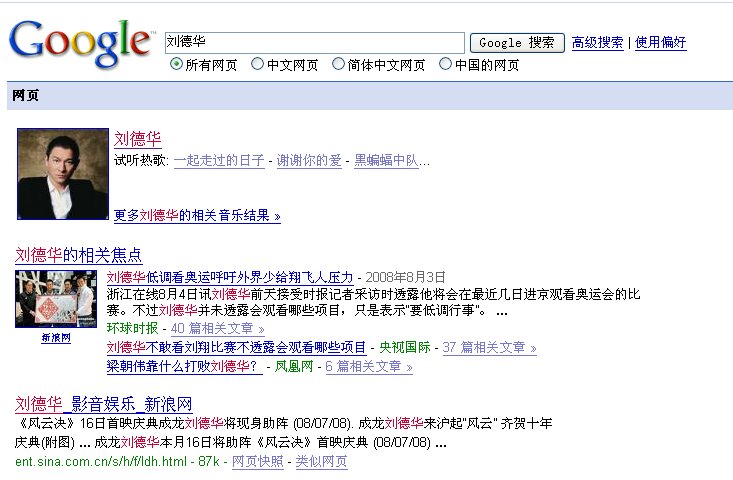Select the 中文网页 radio button
This screenshot has height=480, width=733.
pos(257,64)
